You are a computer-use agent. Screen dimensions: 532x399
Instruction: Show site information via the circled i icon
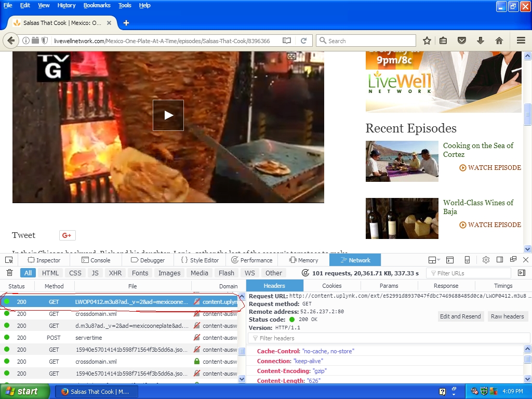point(26,41)
